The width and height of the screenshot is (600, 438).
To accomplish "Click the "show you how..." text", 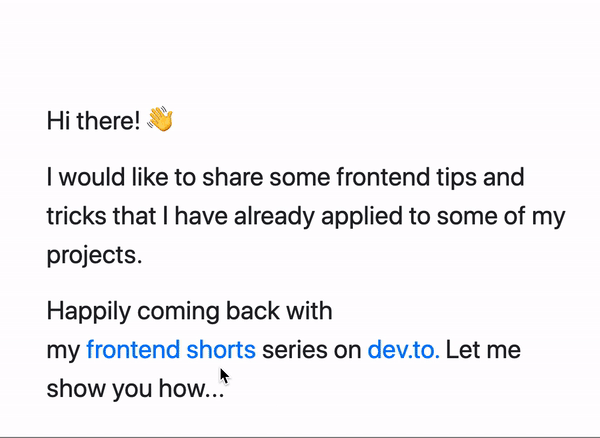I will pos(135,388).
